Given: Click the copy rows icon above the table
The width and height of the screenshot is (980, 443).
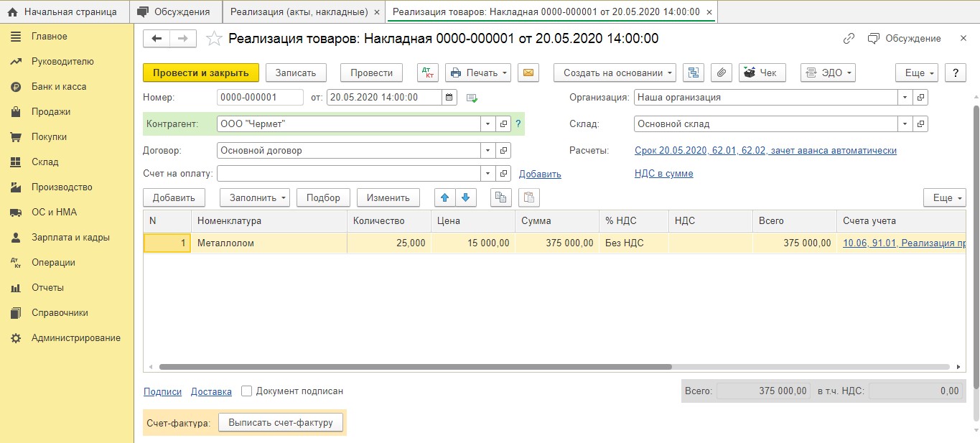Looking at the screenshot, I should tap(500, 197).
